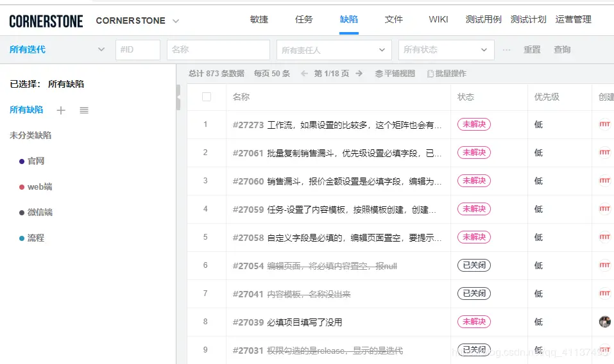
Task: Switch to 平铺视图 view
Action: pos(395,74)
